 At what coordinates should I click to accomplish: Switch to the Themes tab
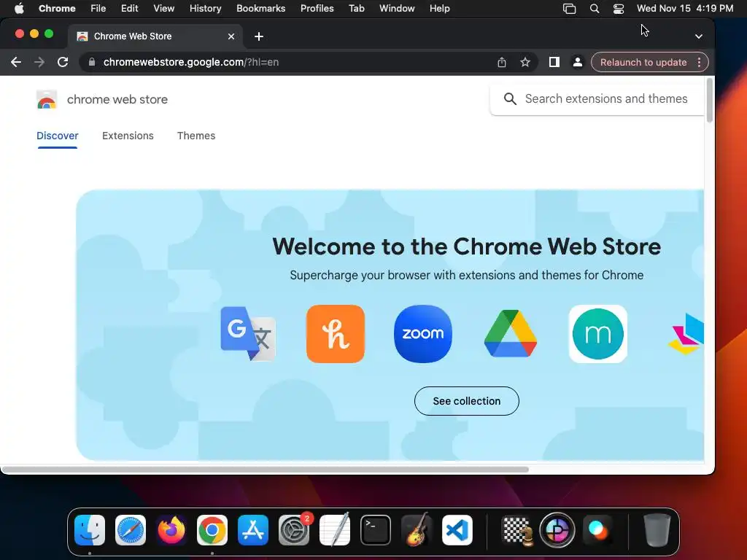pyautogui.click(x=196, y=136)
